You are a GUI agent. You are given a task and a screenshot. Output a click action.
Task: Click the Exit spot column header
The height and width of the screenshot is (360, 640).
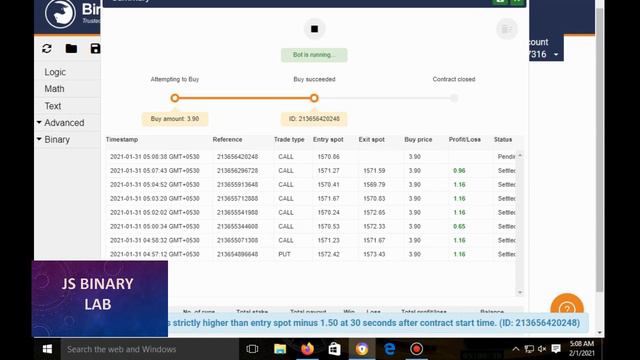click(x=371, y=140)
